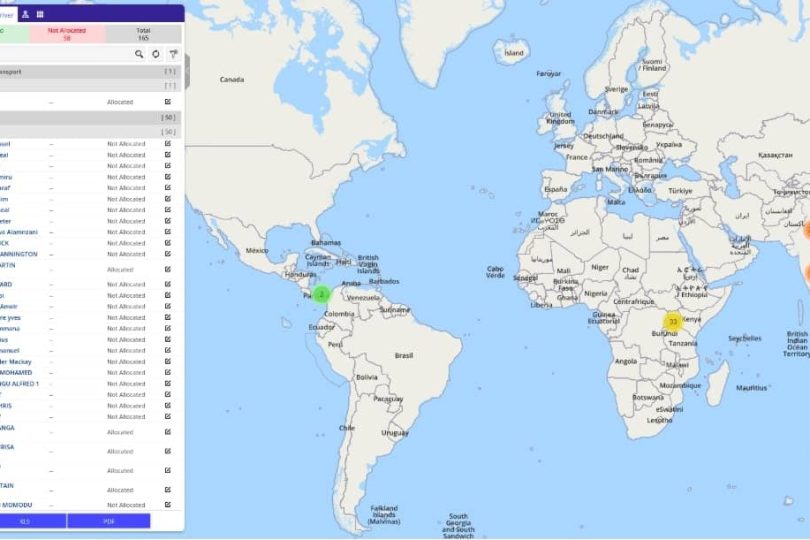Select the Total 165 filter
810x540 pixels.
[x=143, y=33]
